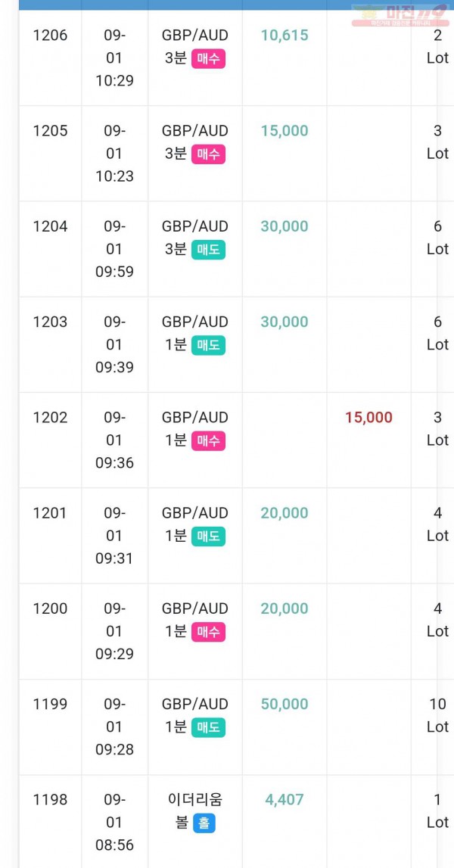Click the 09-01 09:59 timestamp
This screenshot has width=454, height=868.
[114, 249]
